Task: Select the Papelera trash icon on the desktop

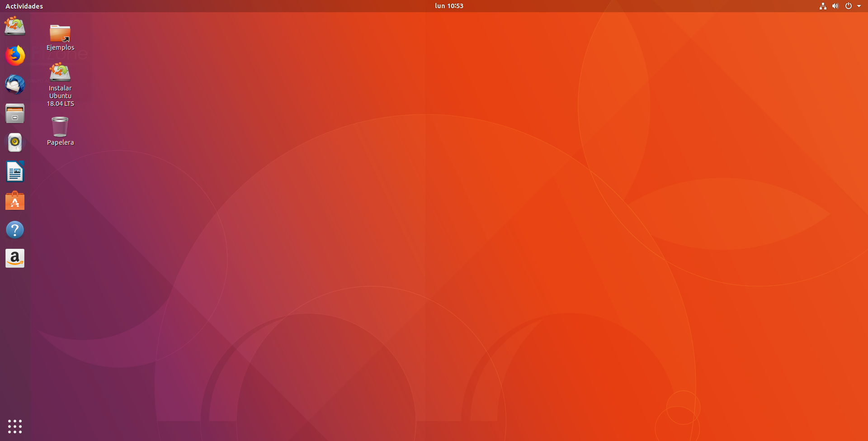Action: click(60, 131)
